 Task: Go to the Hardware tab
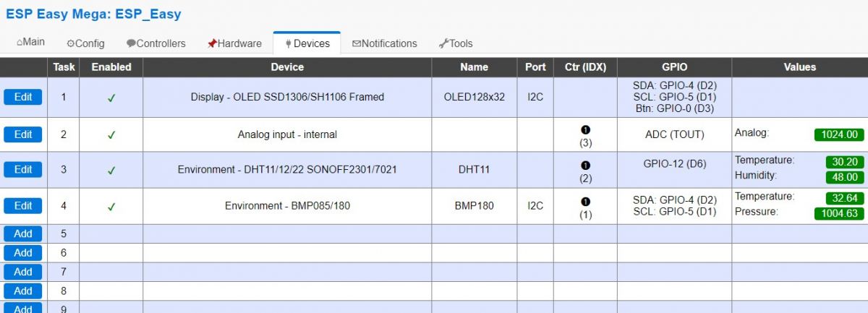(x=234, y=43)
